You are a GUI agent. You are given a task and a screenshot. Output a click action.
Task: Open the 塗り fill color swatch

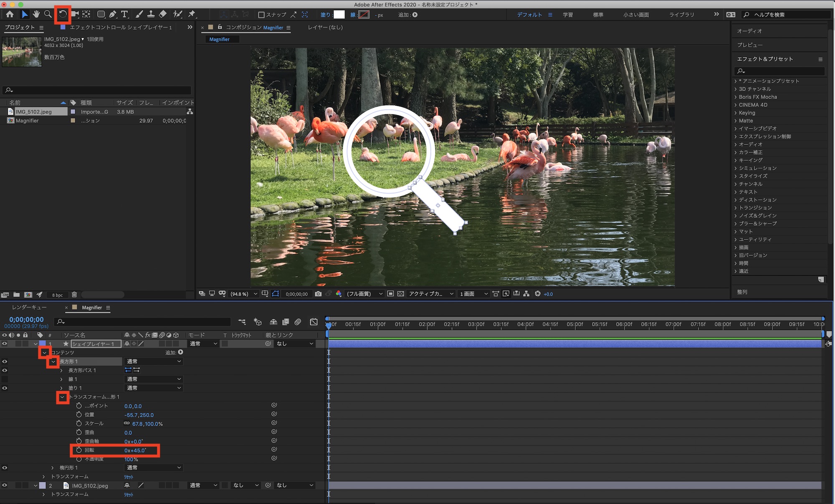[x=339, y=15]
